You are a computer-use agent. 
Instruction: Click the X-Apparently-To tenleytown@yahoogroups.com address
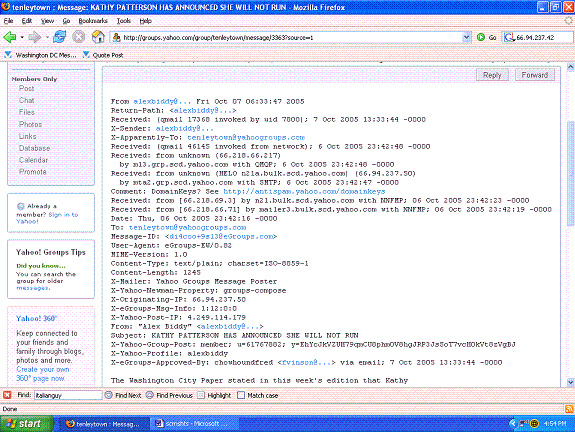(246, 138)
